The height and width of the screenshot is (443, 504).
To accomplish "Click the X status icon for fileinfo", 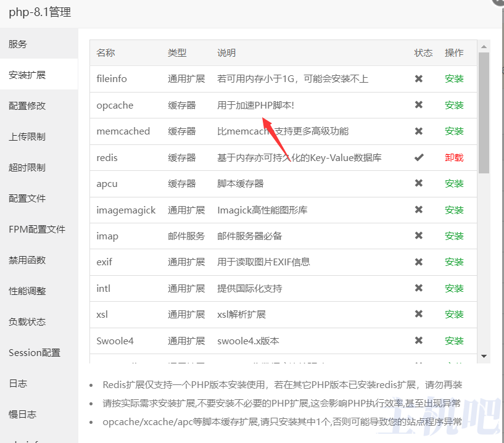I will pyautogui.click(x=419, y=79).
